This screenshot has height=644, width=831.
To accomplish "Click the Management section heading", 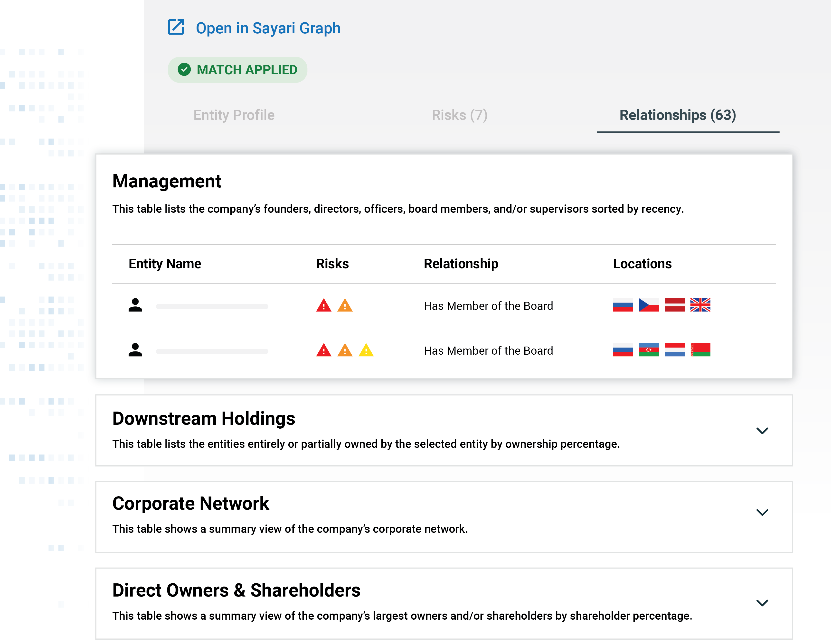I will click(x=167, y=181).
